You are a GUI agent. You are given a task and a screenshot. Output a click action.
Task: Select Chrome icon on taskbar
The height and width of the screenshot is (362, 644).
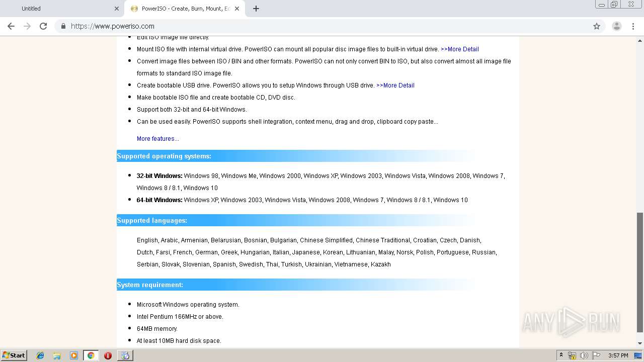click(x=91, y=355)
